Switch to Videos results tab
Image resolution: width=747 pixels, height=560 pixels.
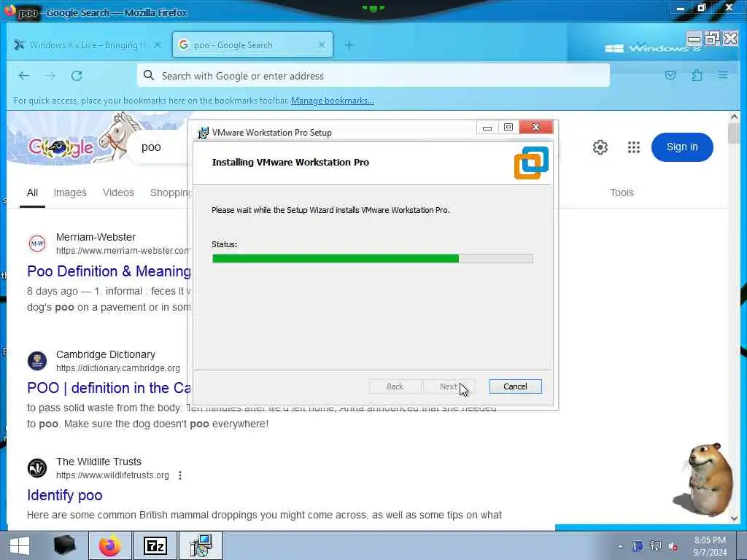118,192
